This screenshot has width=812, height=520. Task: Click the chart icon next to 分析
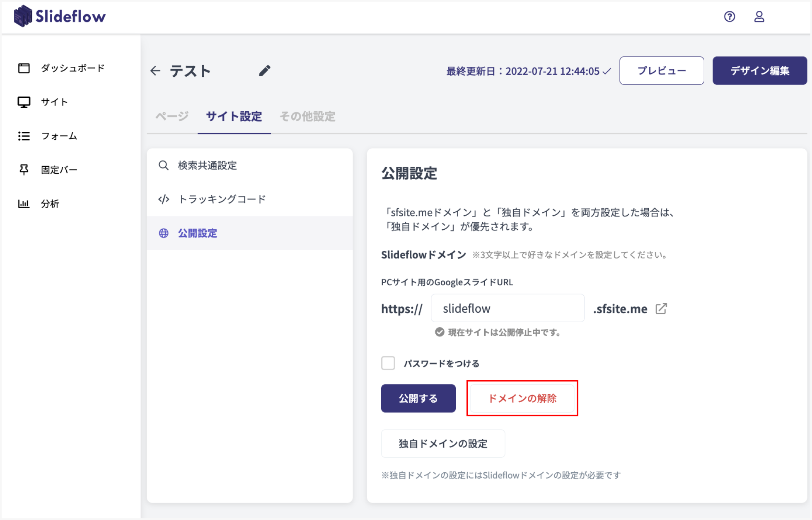pyautogui.click(x=24, y=204)
